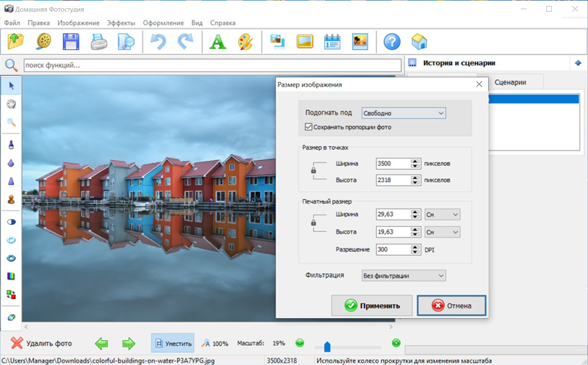Viewport: 588px width, 365px height.
Task: Open the Эффекты menu
Action: point(121,23)
